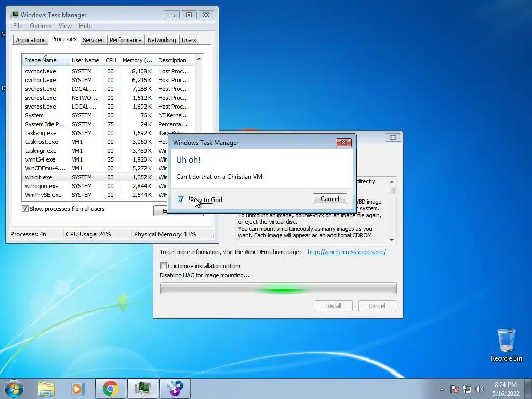Sort processes by Description column

[x=175, y=60]
